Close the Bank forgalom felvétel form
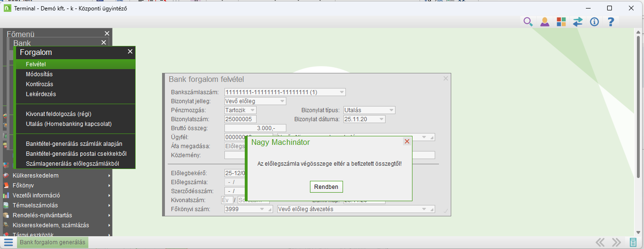The height and width of the screenshot is (249, 644). (446, 79)
